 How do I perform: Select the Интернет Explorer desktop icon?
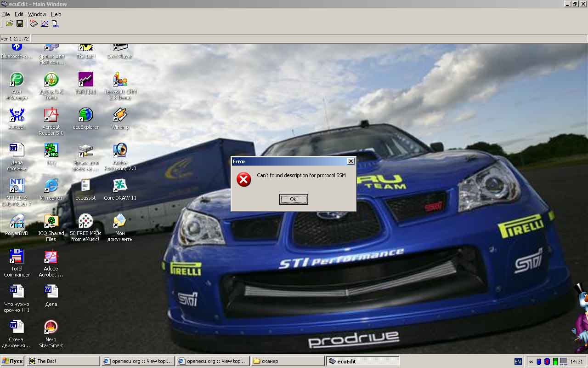51,190
